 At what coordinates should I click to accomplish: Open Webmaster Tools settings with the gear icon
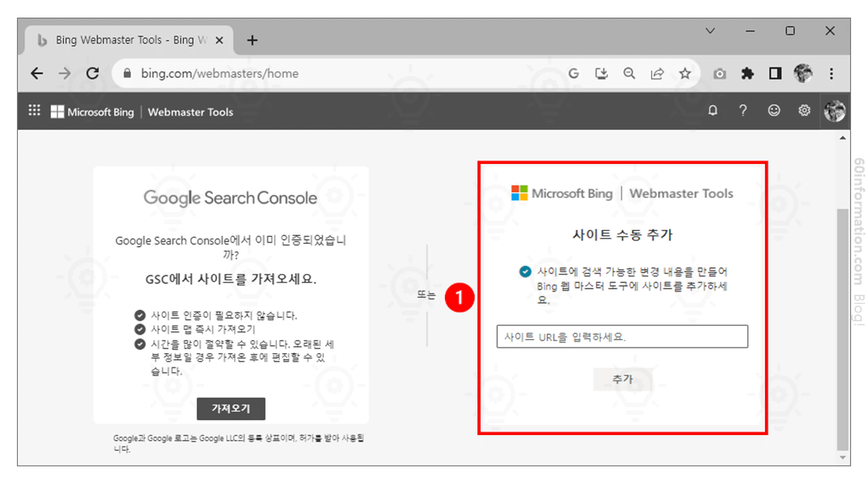(804, 110)
